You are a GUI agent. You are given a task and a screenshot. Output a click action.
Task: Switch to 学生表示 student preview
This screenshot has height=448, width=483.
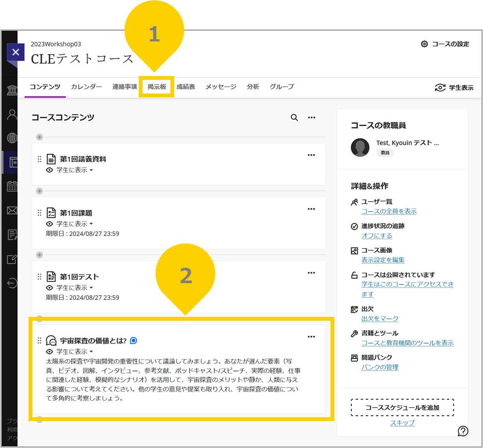pos(454,88)
